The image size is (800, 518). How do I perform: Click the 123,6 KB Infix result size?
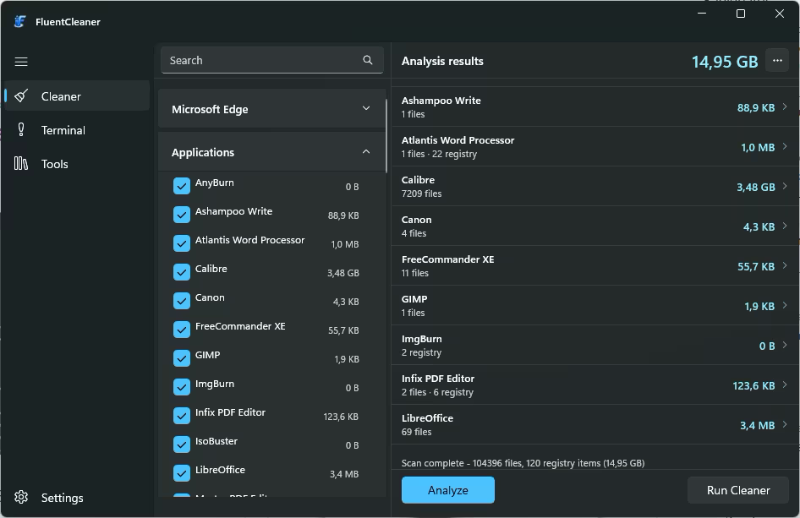coord(754,386)
